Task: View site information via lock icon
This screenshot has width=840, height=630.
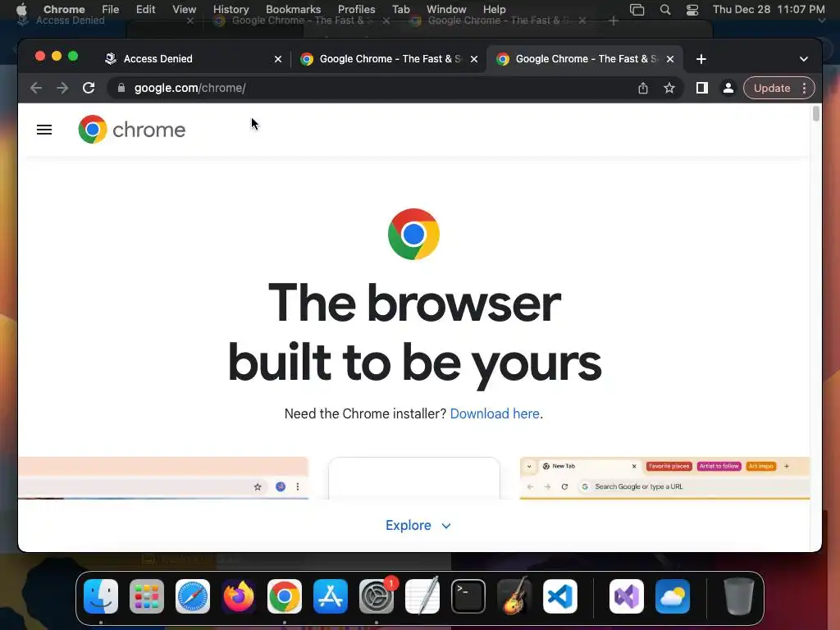Action: click(x=121, y=88)
